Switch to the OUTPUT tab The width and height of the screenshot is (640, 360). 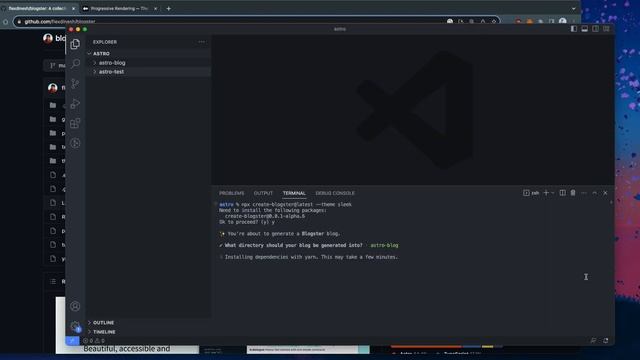click(263, 193)
